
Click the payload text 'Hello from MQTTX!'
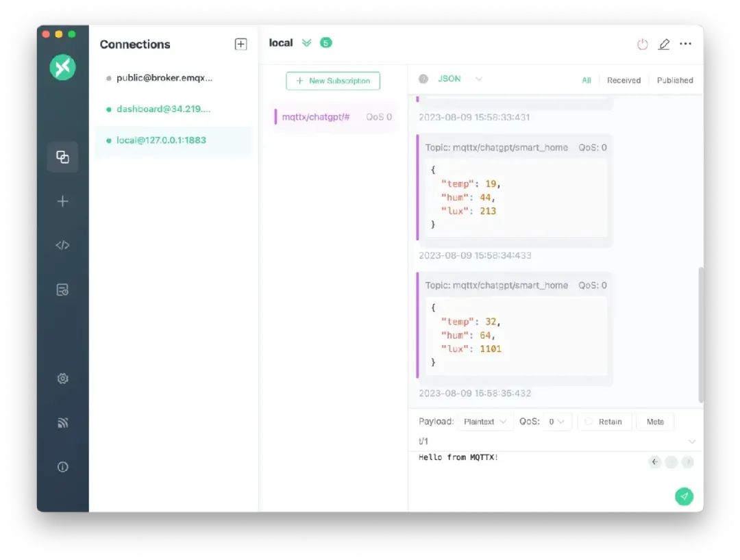[x=458, y=457]
